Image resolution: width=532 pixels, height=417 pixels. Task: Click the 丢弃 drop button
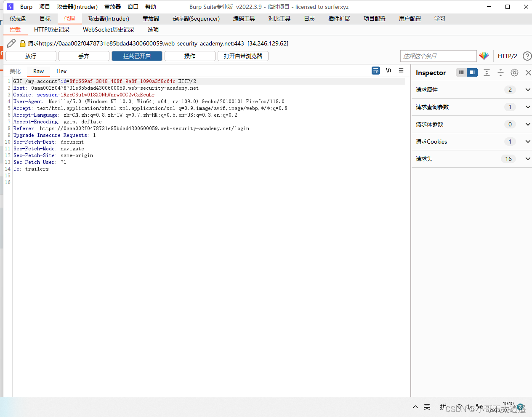coord(84,56)
